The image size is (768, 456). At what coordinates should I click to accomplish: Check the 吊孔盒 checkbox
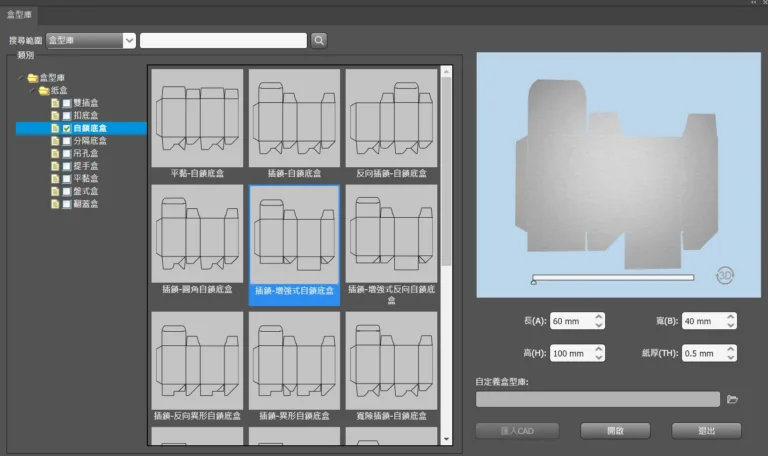[66, 153]
